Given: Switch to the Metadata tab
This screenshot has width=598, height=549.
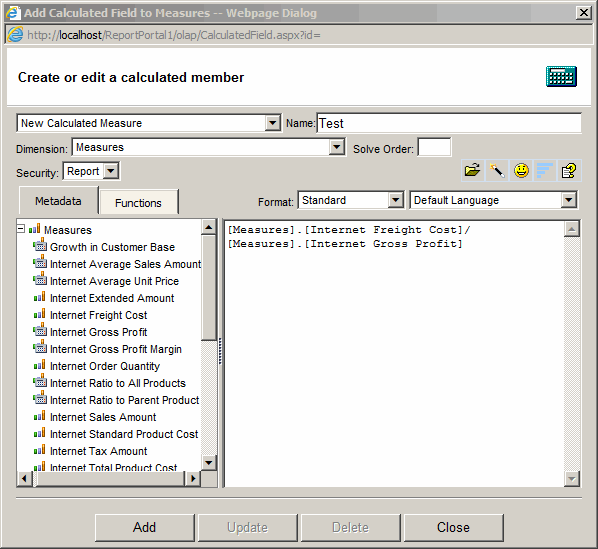Looking at the screenshot, I should (x=58, y=201).
